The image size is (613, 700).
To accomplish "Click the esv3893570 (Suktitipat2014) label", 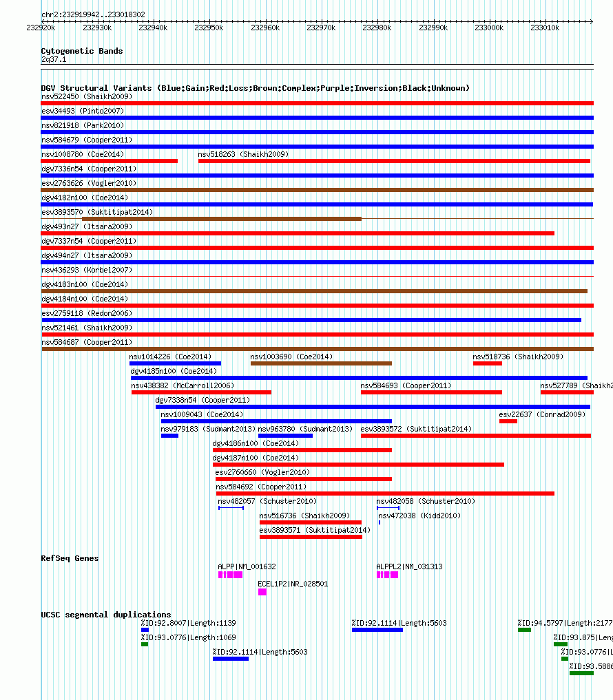I will pyautogui.click(x=97, y=212).
